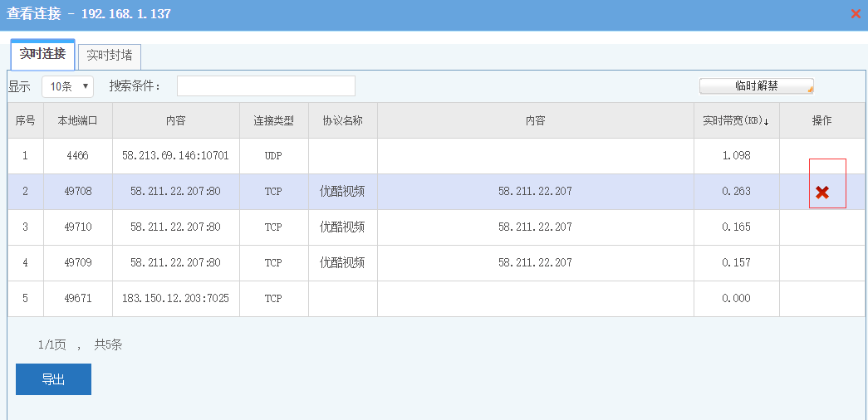Viewport: 868px width, 420px height.
Task: Click the 协议名称 column header
Action: click(342, 120)
